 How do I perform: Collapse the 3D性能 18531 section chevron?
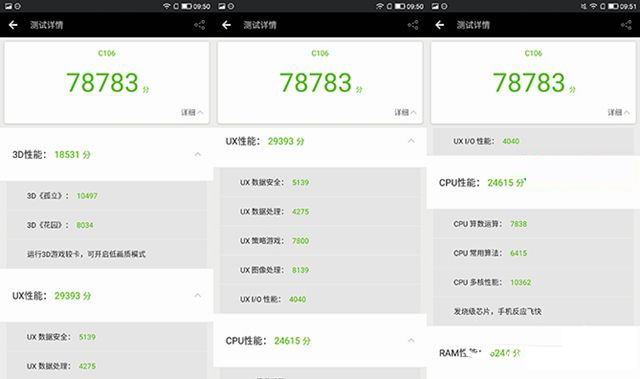[198, 154]
